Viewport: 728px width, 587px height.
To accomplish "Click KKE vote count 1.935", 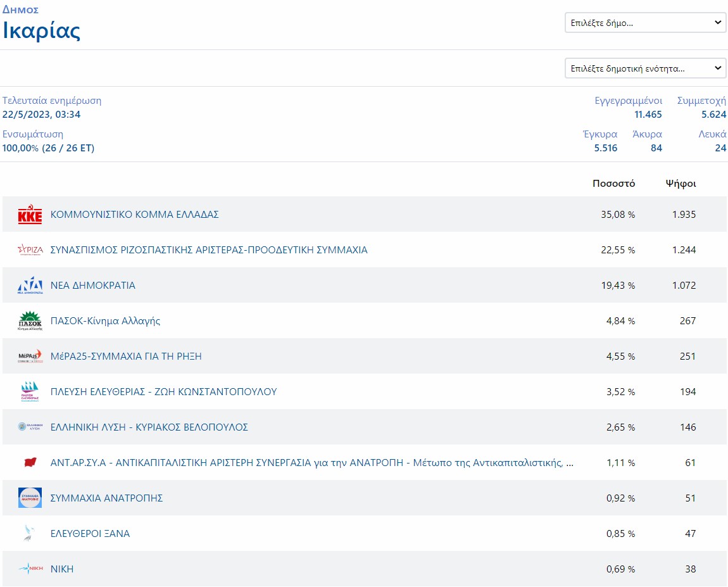I will click(x=684, y=215).
